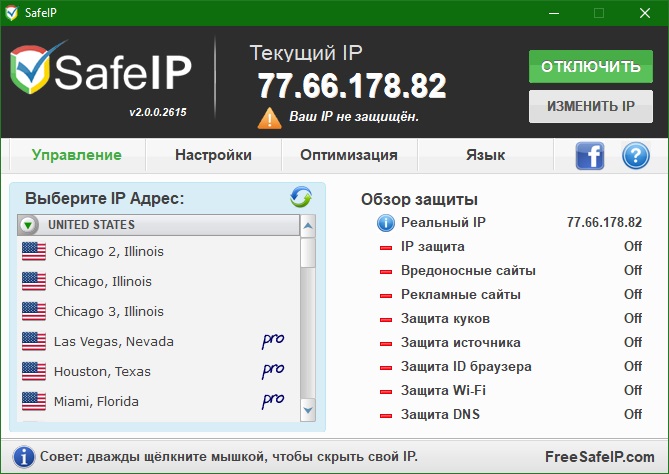
Task: Click the pro badge on Houston
Action: pos(273,370)
